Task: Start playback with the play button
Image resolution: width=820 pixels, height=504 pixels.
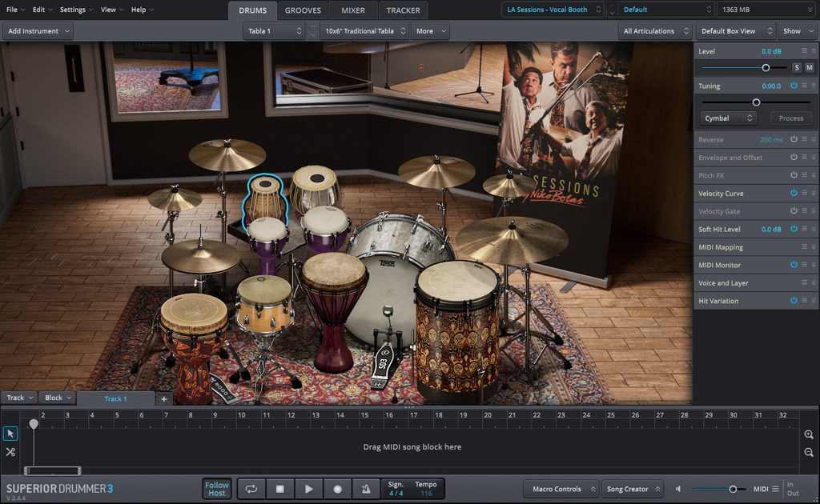Action: tap(308, 489)
